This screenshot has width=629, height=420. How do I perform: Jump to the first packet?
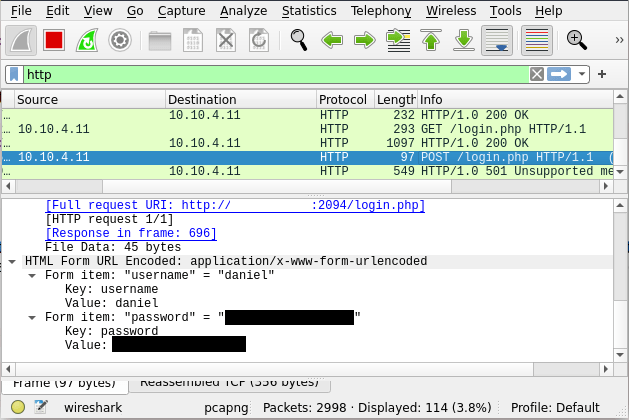tap(431, 40)
